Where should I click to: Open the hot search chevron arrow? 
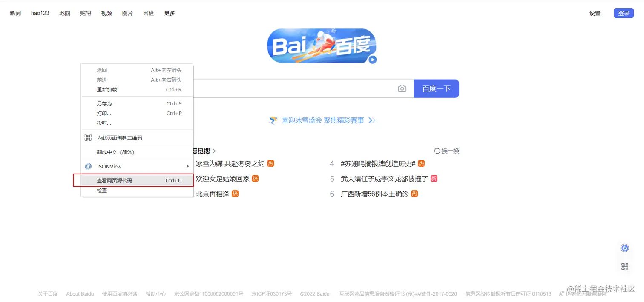214,151
